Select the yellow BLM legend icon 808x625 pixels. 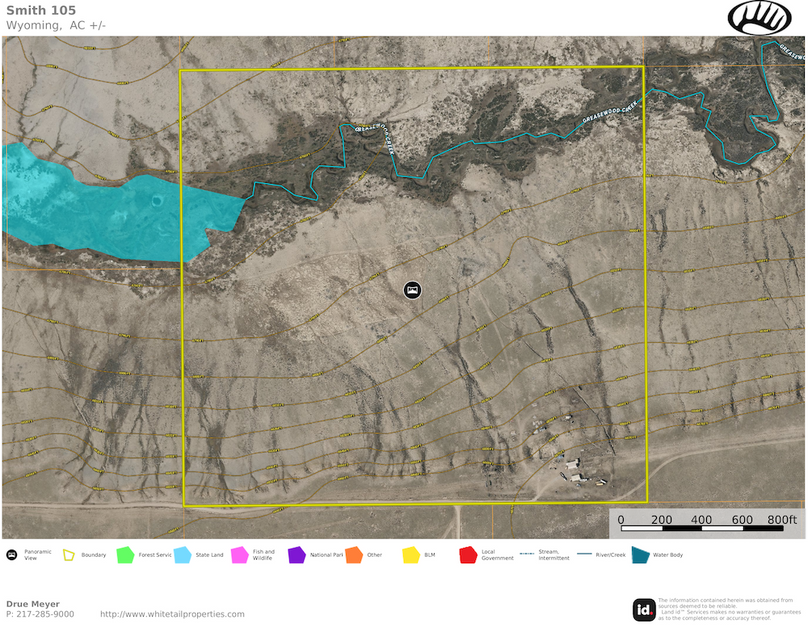410,554
